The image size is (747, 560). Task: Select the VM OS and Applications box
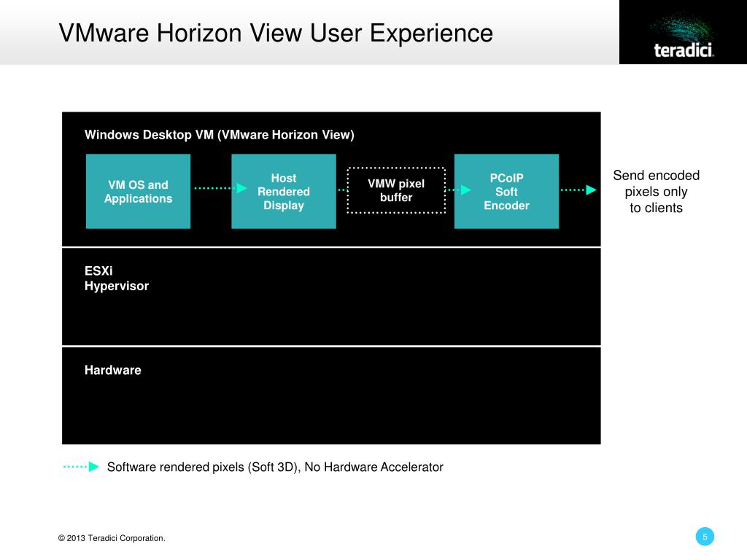point(138,192)
